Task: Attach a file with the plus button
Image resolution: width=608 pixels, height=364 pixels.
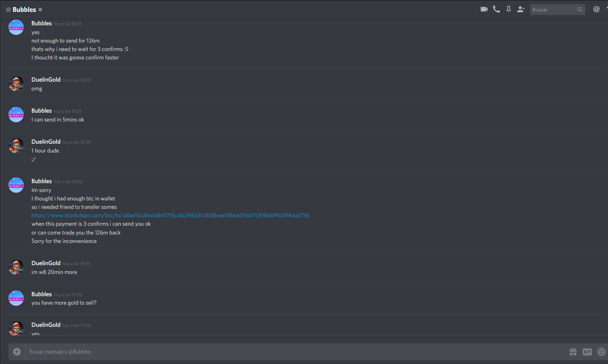Action: click(17, 351)
